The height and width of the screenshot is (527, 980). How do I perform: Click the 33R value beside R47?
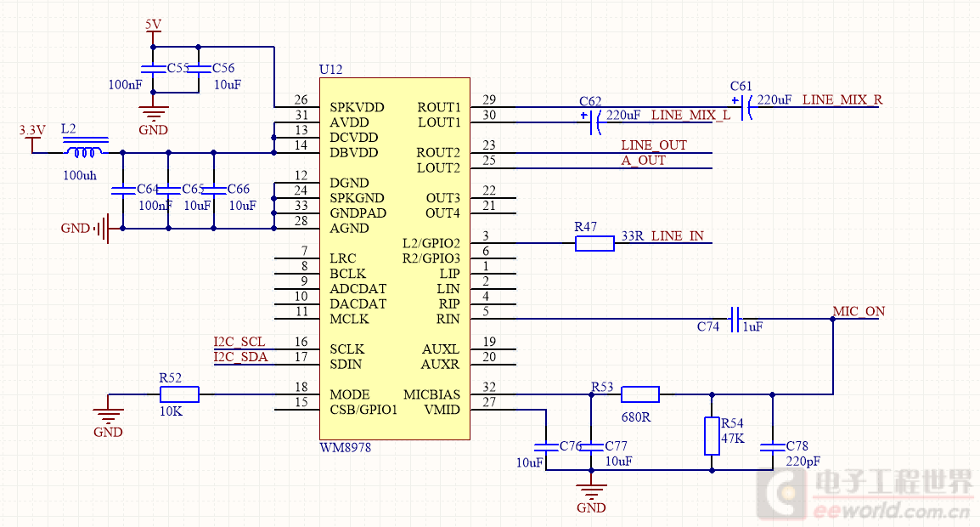(633, 236)
